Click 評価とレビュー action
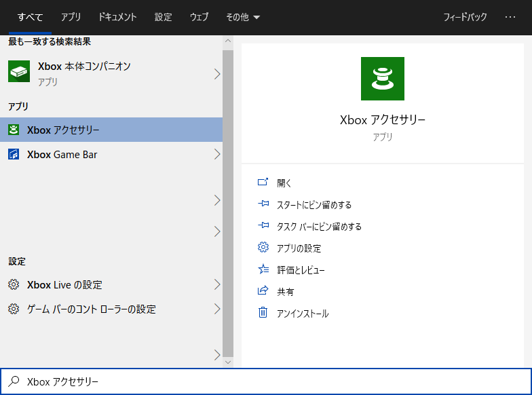Screen dimensions: 532x395 pos(301,270)
